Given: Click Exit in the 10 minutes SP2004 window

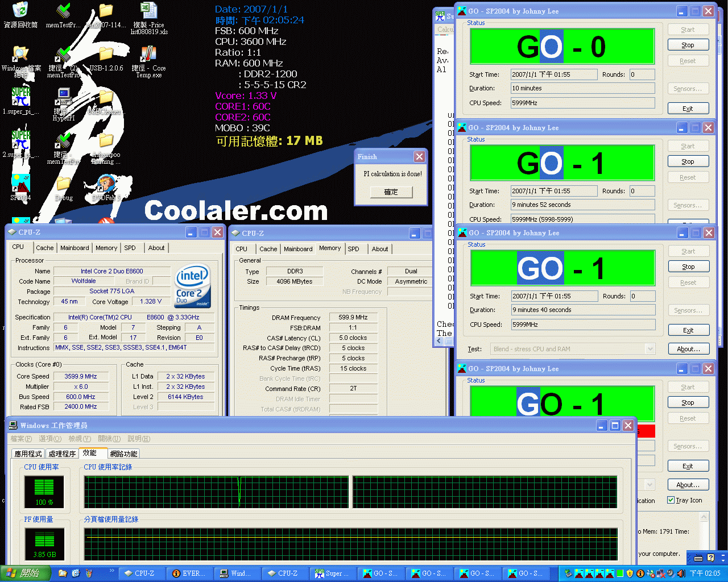Looking at the screenshot, I should point(688,109).
